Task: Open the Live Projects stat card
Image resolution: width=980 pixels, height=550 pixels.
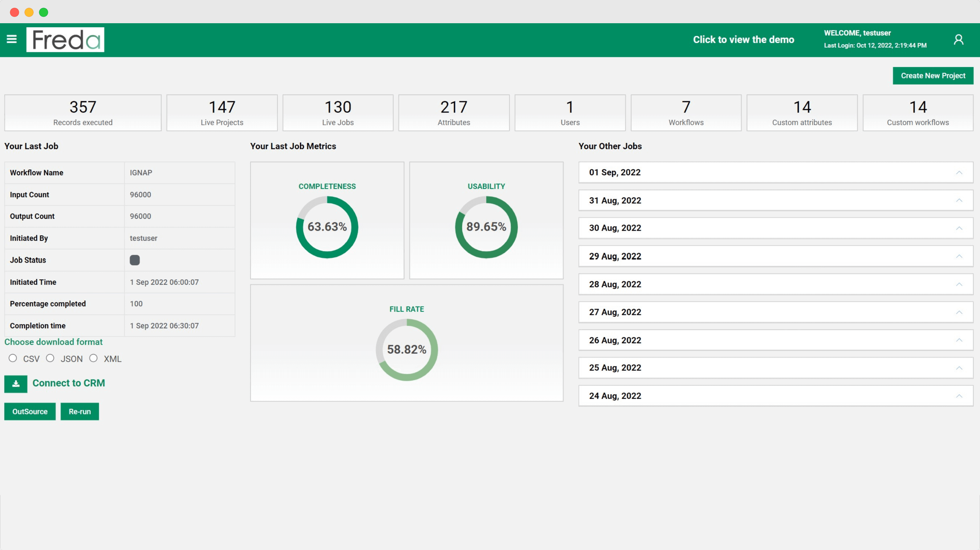Action: 222,113
